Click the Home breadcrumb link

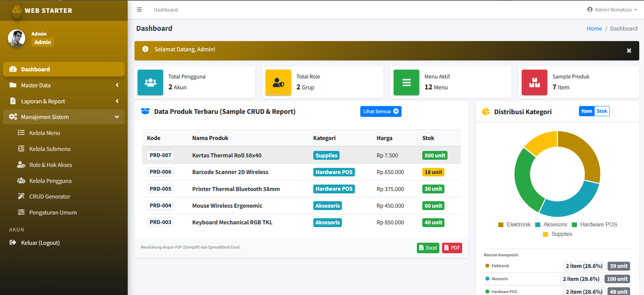pyautogui.click(x=594, y=29)
